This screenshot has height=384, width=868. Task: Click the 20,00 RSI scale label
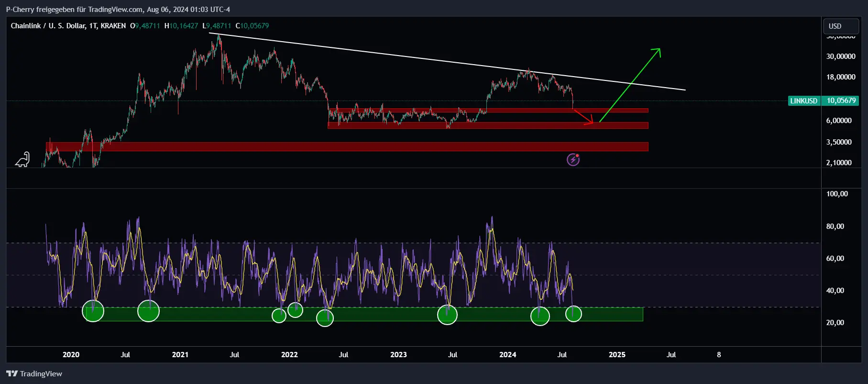[835, 323]
